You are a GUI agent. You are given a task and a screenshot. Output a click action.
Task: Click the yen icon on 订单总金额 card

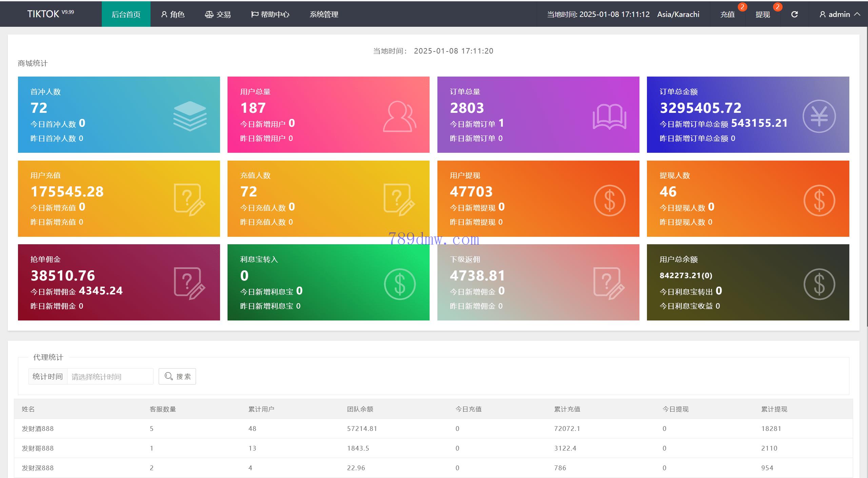click(819, 116)
